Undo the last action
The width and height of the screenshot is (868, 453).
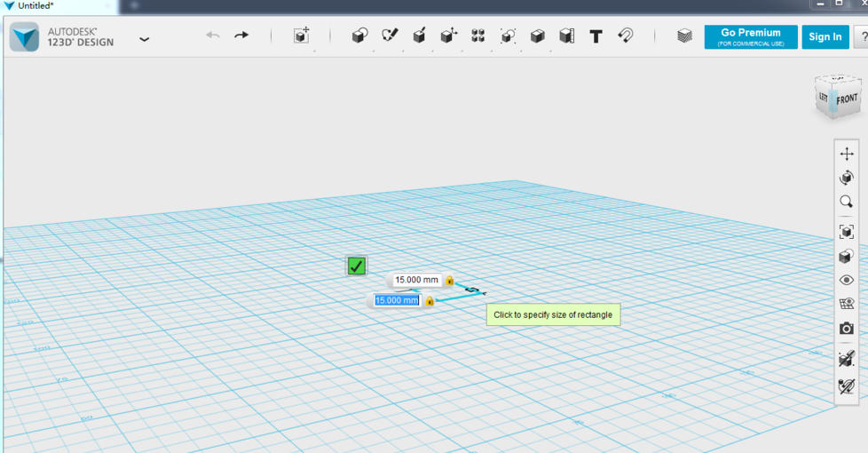[213, 36]
